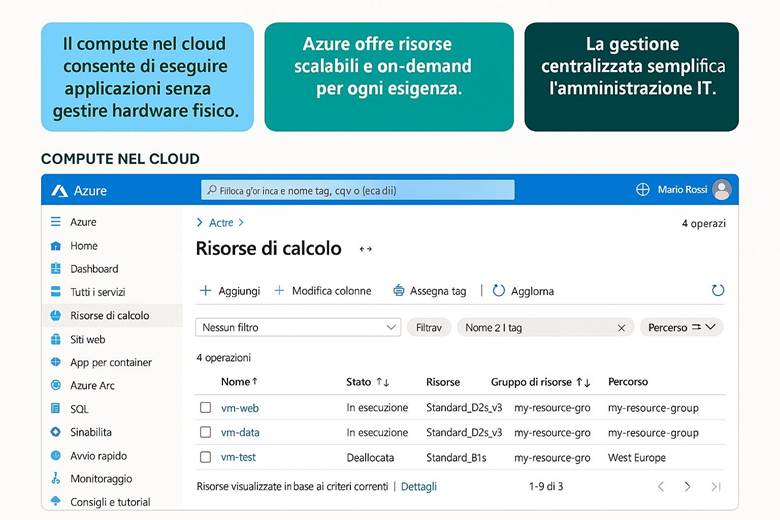Focus the top search field
This screenshot has width=780, height=520.
coord(358,190)
